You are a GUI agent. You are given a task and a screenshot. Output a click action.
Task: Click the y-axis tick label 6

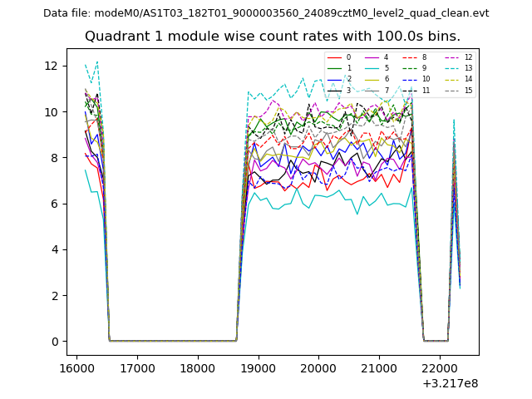tap(54, 204)
